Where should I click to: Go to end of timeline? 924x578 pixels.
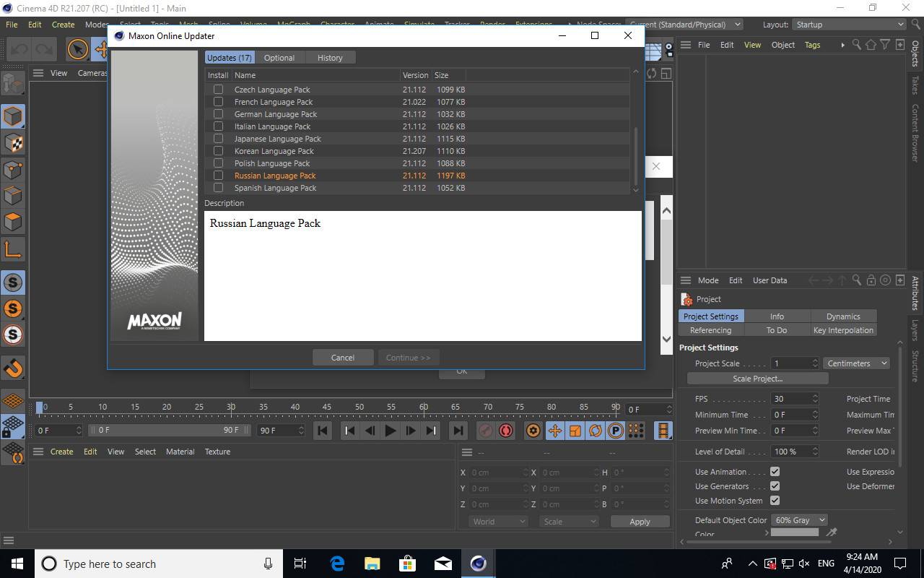click(x=458, y=431)
